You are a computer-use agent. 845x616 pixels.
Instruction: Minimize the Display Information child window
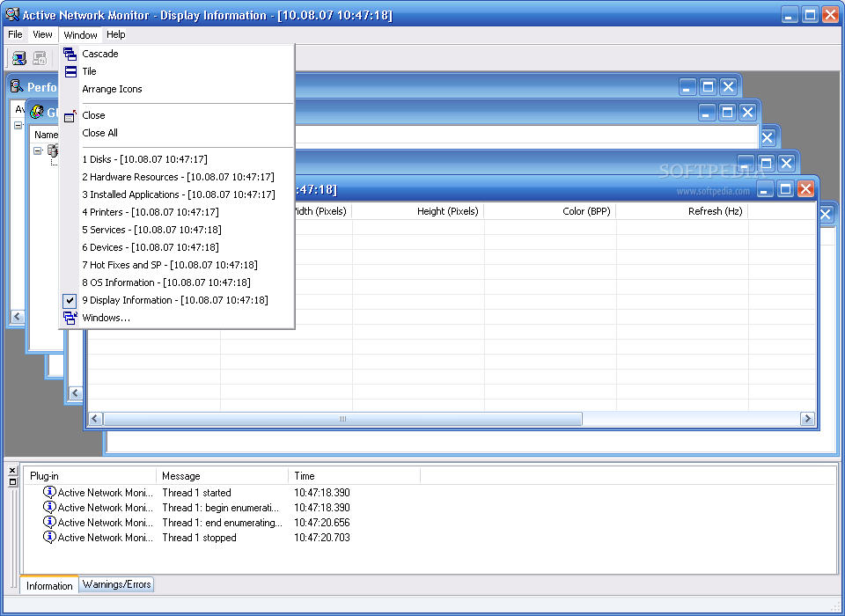(765, 188)
